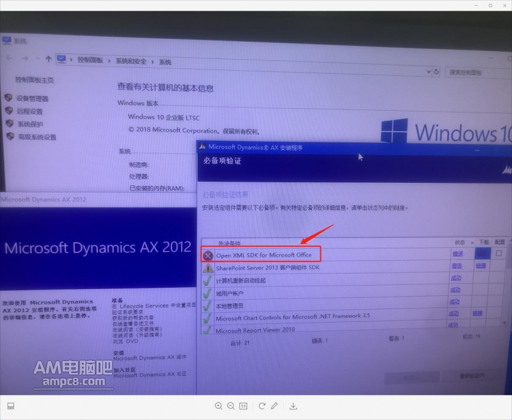Click the display icon in the viewer's corner
512x420 pixels.
pos(11,406)
